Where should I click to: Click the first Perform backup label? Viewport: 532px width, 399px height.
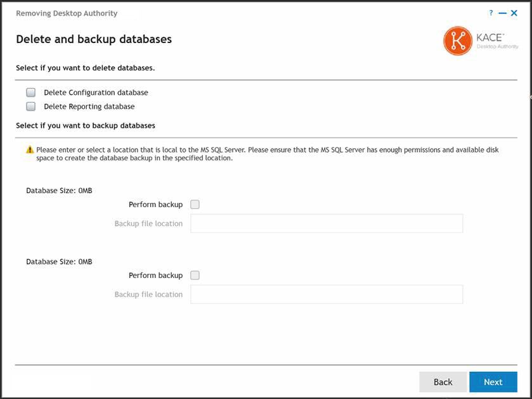155,205
